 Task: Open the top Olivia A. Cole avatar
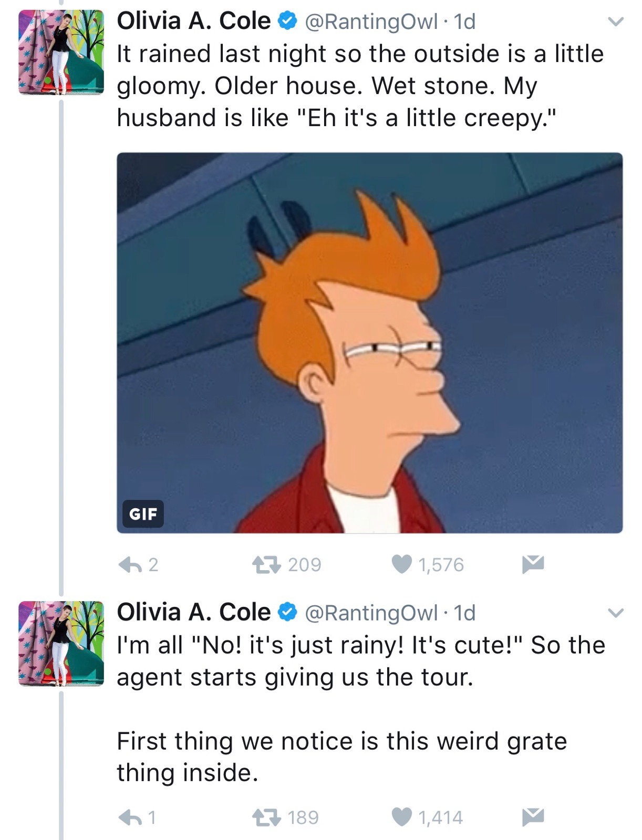click(x=61, y=52)
